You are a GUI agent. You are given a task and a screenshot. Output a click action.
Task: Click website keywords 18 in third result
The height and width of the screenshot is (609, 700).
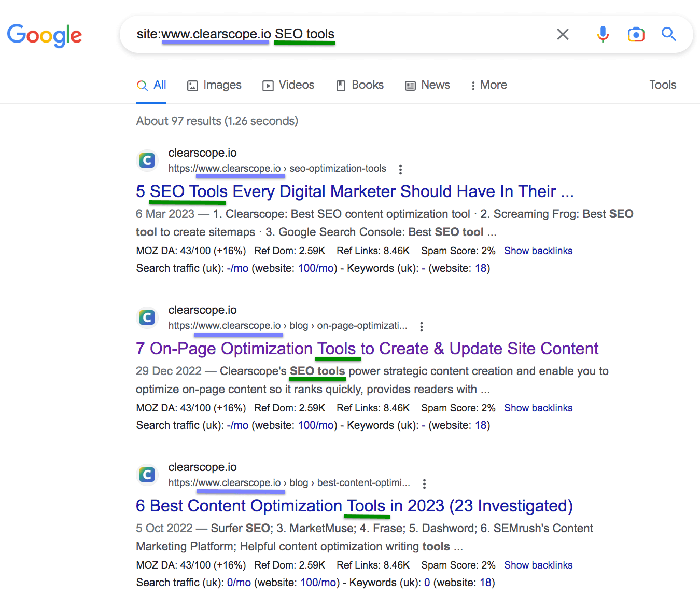click(486, 583)
